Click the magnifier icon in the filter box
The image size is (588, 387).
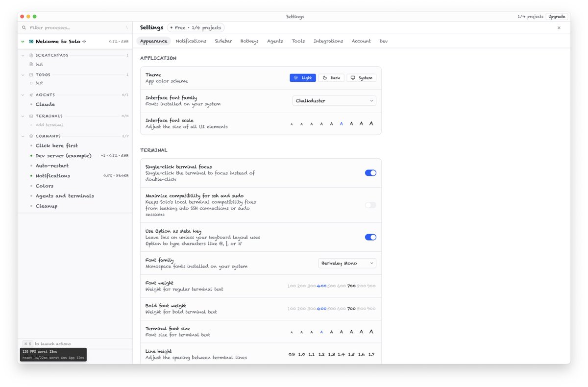pos(24,28)
